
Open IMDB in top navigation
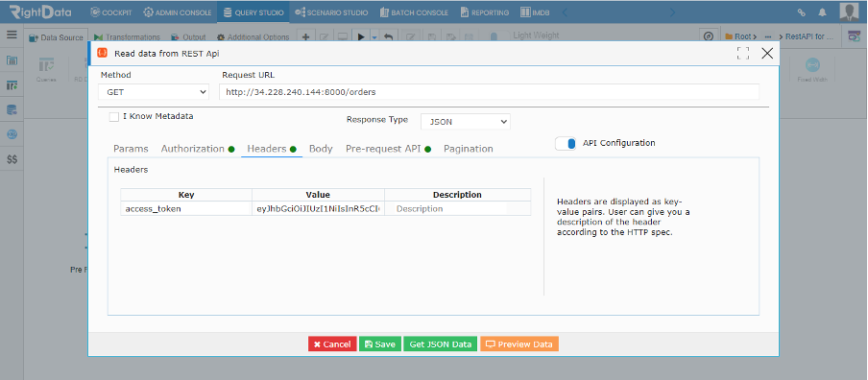click(536, 12)
